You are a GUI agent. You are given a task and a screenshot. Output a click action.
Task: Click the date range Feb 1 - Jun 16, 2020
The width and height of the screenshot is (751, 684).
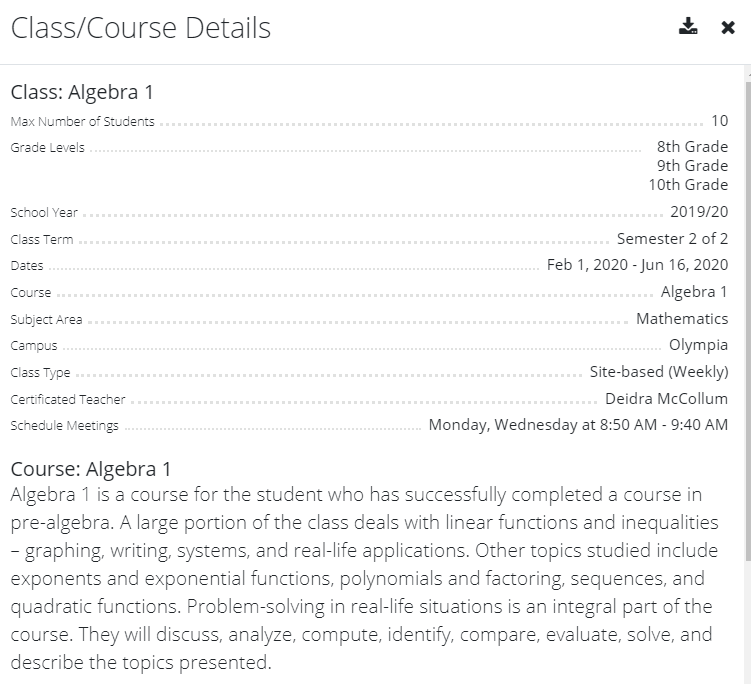(x=637, y=265)
